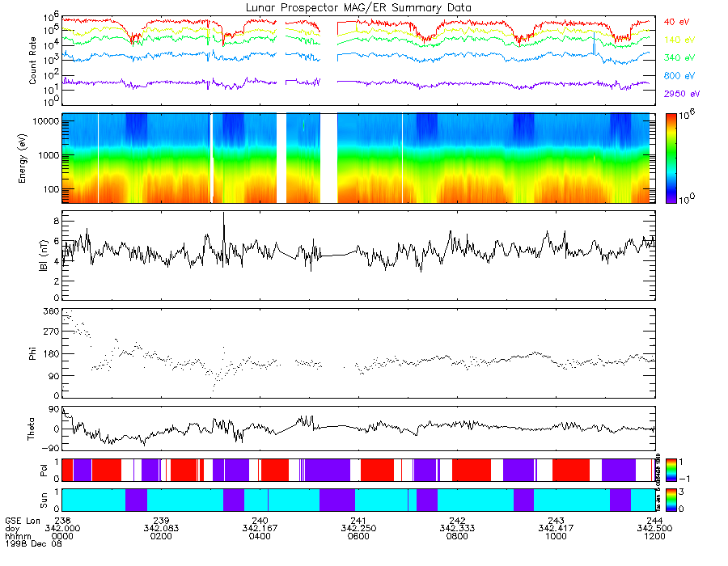Click the 'Phi' axis label
This screenshot has width=728, height=566.
(32, 353)
